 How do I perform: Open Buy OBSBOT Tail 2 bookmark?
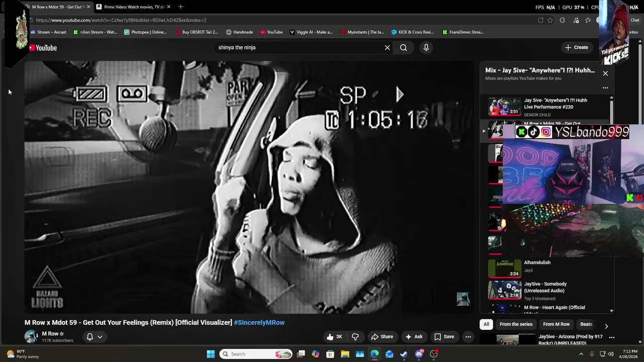pos(197,32)
